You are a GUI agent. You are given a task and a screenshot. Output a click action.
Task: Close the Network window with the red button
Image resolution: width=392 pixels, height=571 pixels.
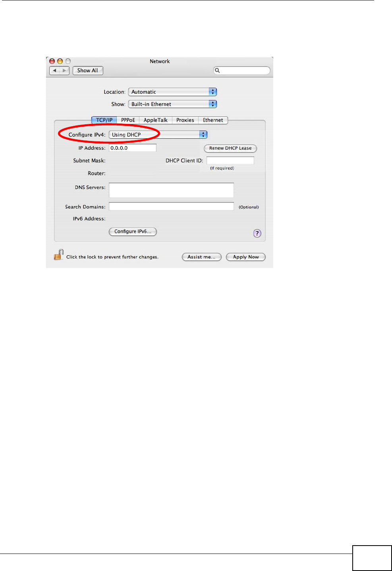52,61
